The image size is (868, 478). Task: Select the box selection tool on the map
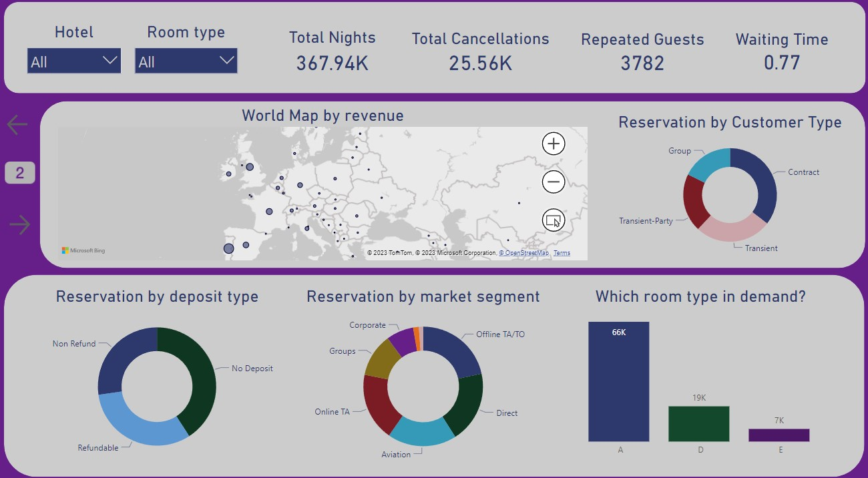tap(553, 220)
